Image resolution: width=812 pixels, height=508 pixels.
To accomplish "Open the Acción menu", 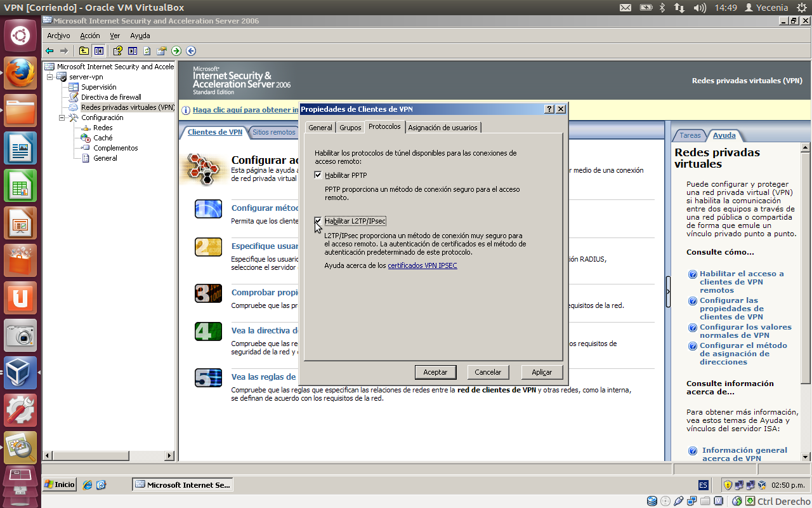I will [90, 36].
